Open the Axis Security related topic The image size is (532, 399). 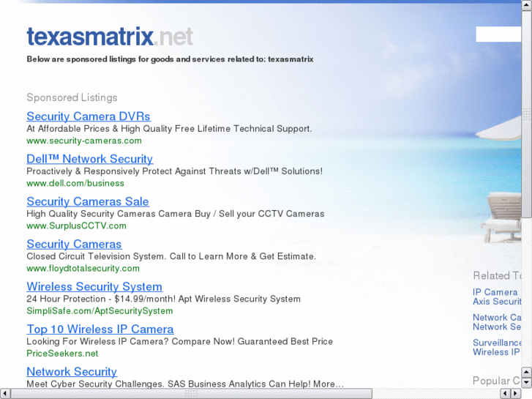click(497, 302)
